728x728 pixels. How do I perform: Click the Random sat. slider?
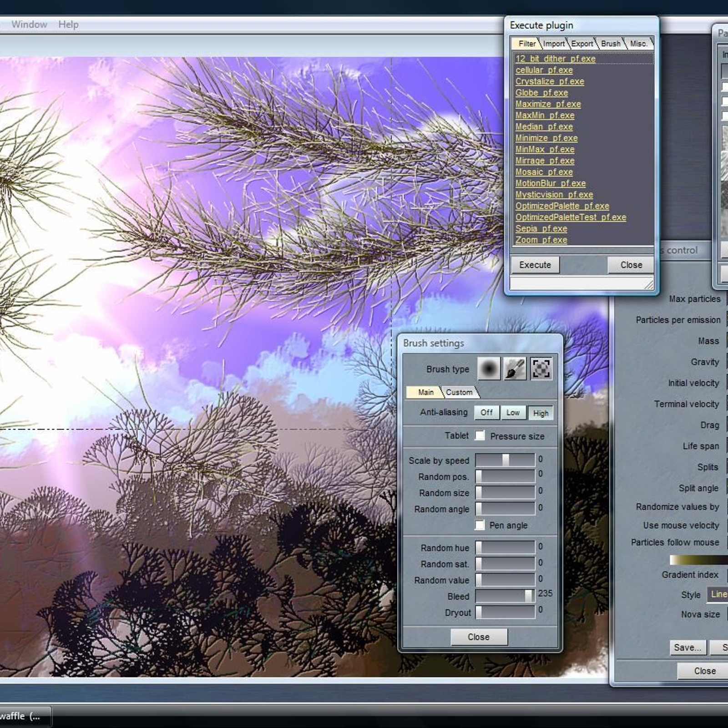pyautogui.click(x=505, y=564)
